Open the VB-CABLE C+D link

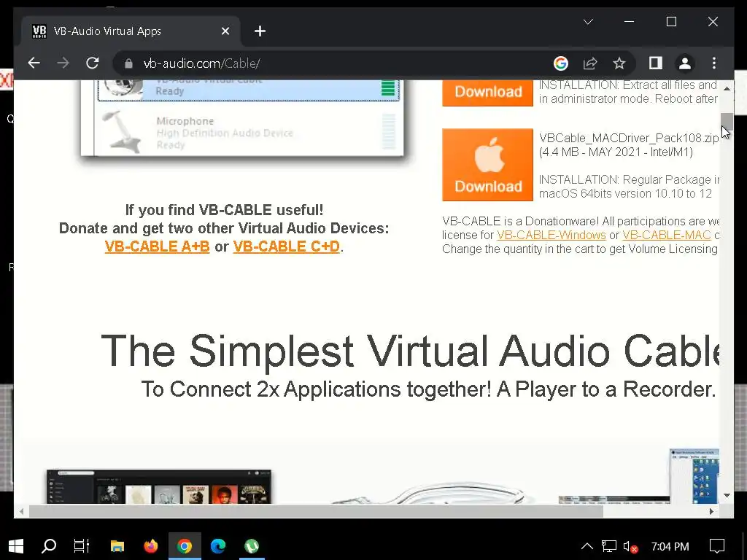point(286,246)
